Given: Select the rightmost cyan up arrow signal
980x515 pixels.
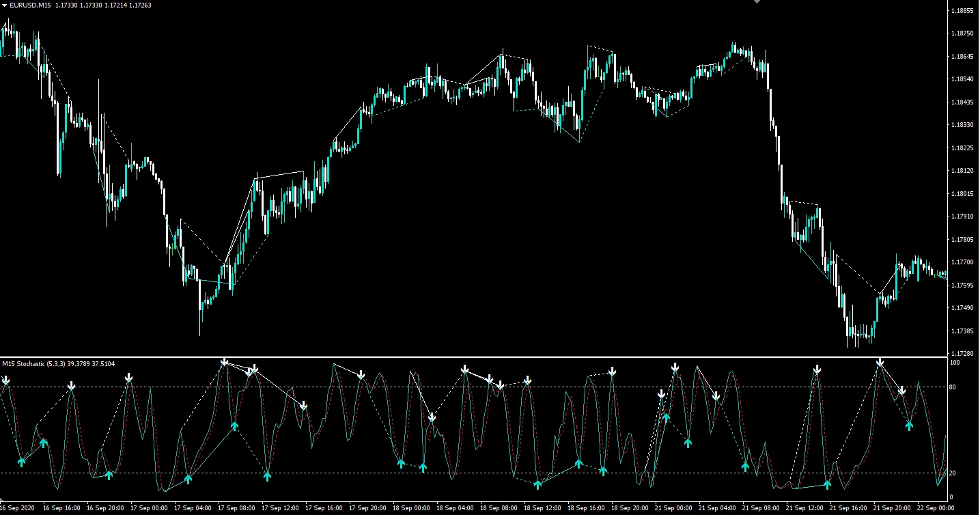Looking at the screenshot, I should tap(909, 425).
